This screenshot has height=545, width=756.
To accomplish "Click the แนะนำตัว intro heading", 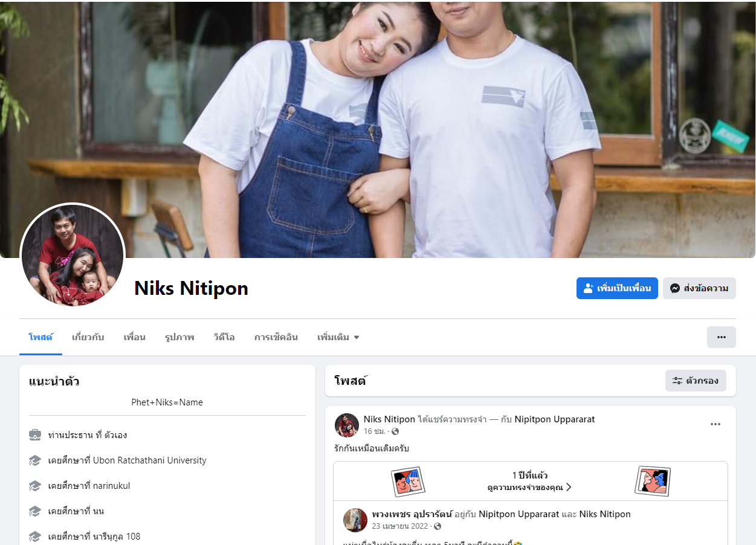I will 54,381.
